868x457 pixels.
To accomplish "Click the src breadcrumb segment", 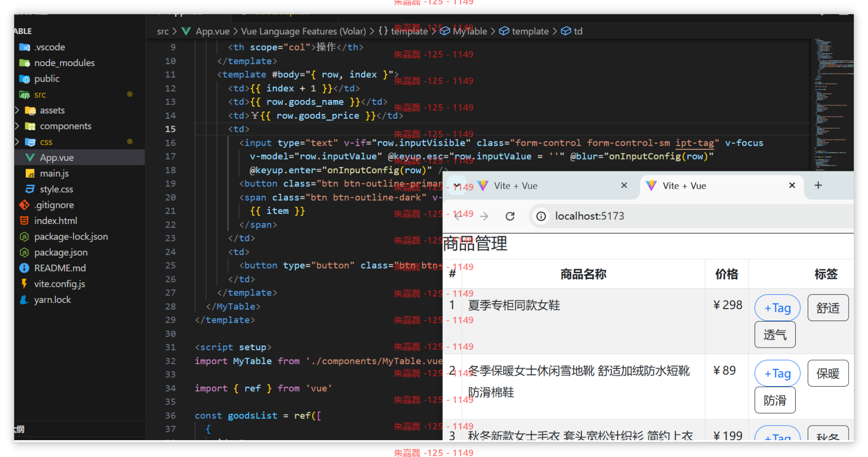I will (x=163, y=31).
